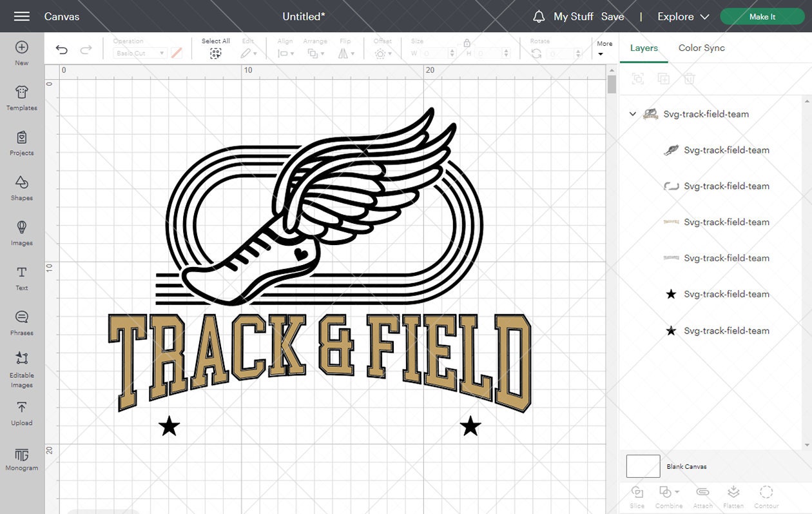812x514 pixels.
Task: Open the Images panel
Action: tap(21, 233)
